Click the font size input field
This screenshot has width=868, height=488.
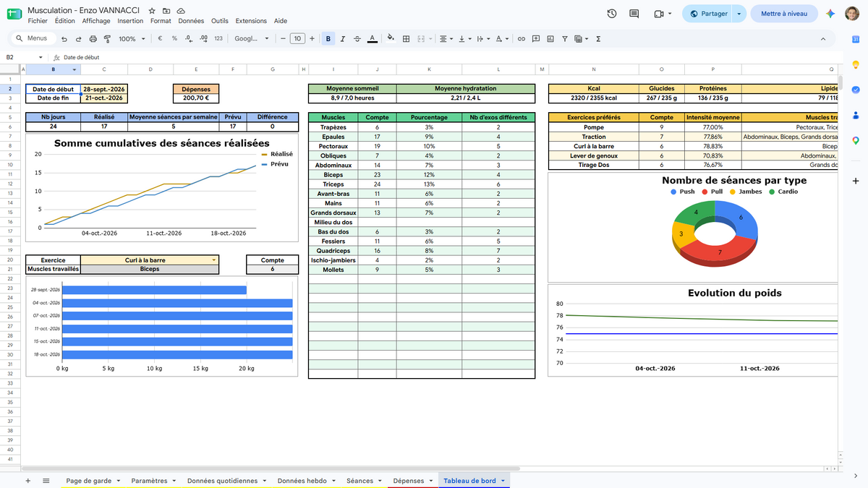point(297,39)
